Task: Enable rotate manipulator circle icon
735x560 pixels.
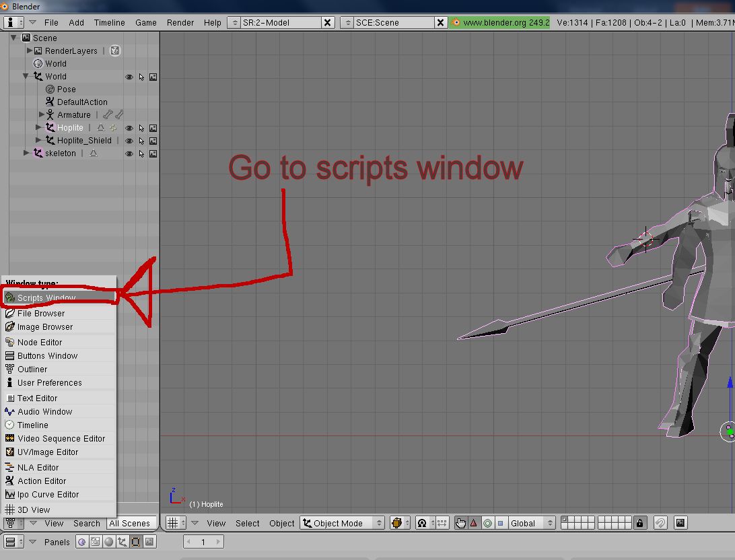Action: coord(487,523)
